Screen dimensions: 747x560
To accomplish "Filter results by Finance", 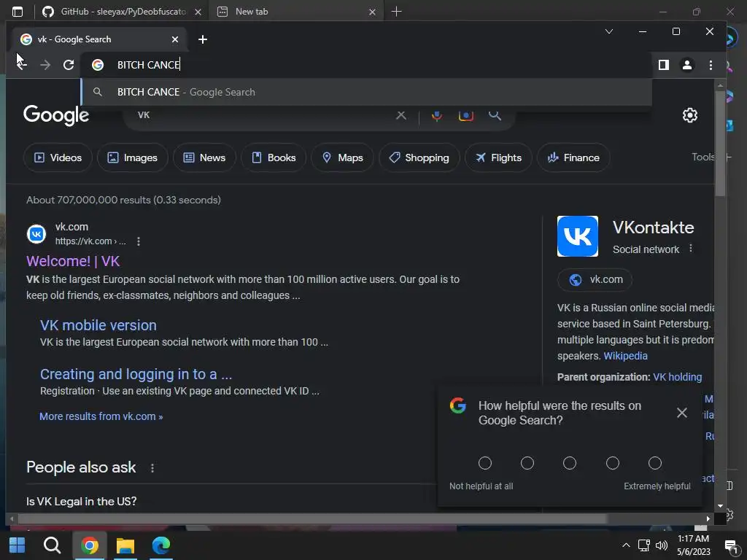I will coord(573,157).
